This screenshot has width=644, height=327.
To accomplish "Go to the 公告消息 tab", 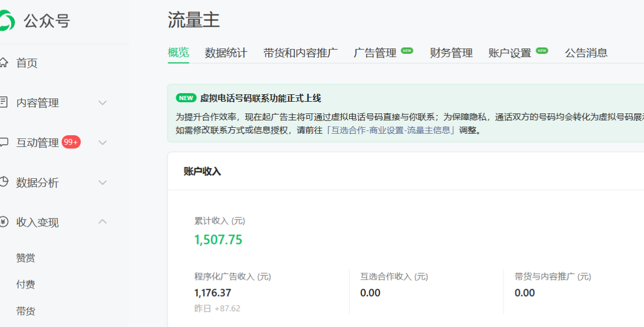I will point(586,53).
